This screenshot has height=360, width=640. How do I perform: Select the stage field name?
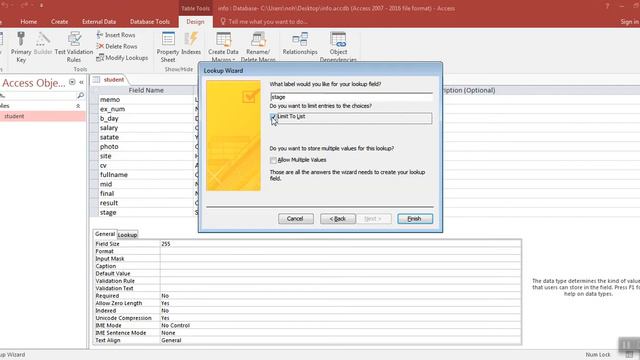[x=108, y=213]
